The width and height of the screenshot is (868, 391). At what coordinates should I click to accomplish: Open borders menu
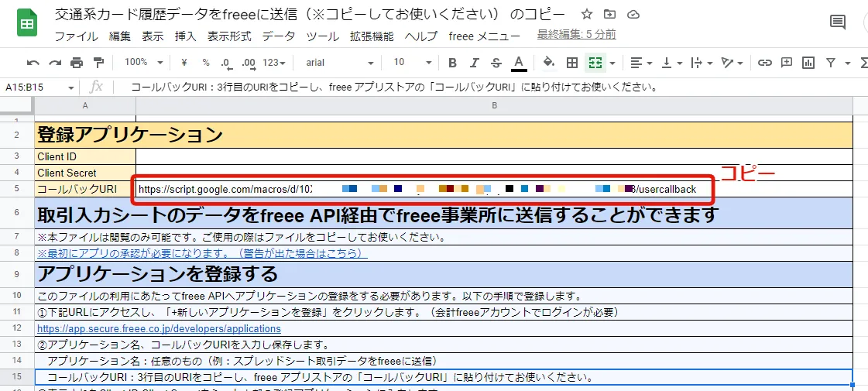click(572, 63)
